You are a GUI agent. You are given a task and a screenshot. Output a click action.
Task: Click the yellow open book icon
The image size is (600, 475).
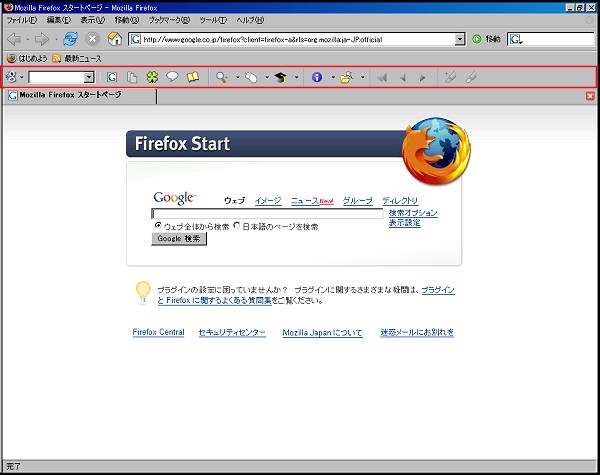[x=193, y=77]
